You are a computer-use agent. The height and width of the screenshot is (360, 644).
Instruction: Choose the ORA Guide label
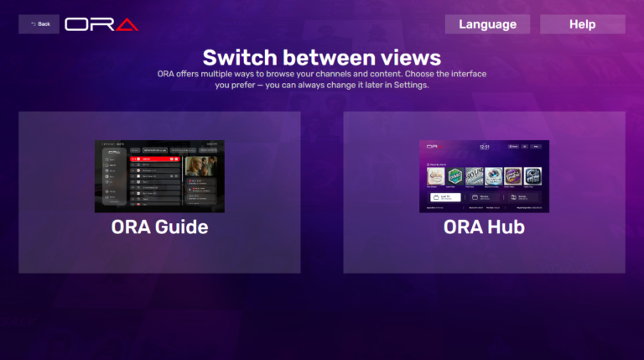160,227
